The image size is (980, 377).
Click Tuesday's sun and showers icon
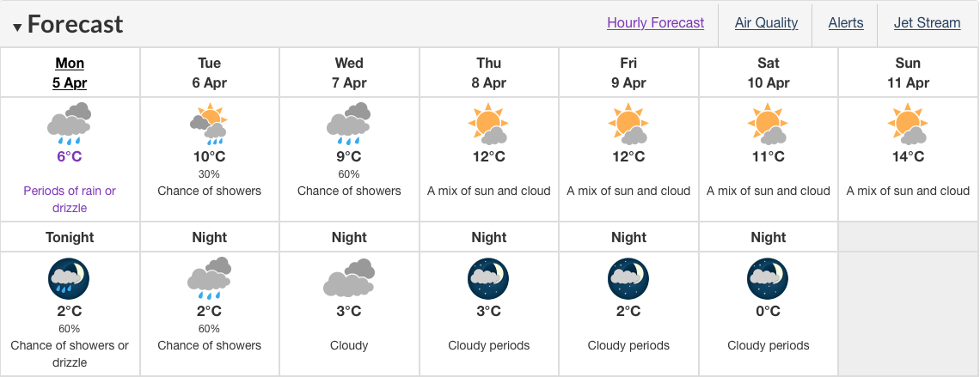pyautogui.click(x=210, y=125)
